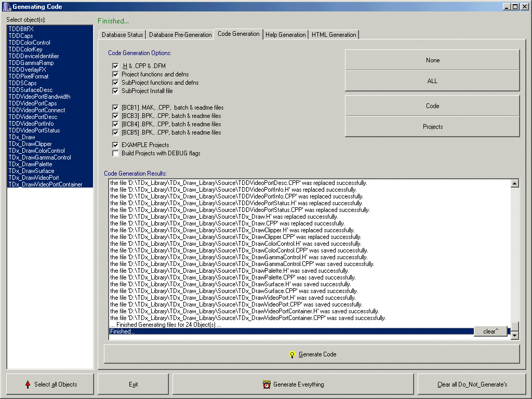Click the lightbulb icon on Generate Code
Screen dimensions: 532x399
pos(292,354)
